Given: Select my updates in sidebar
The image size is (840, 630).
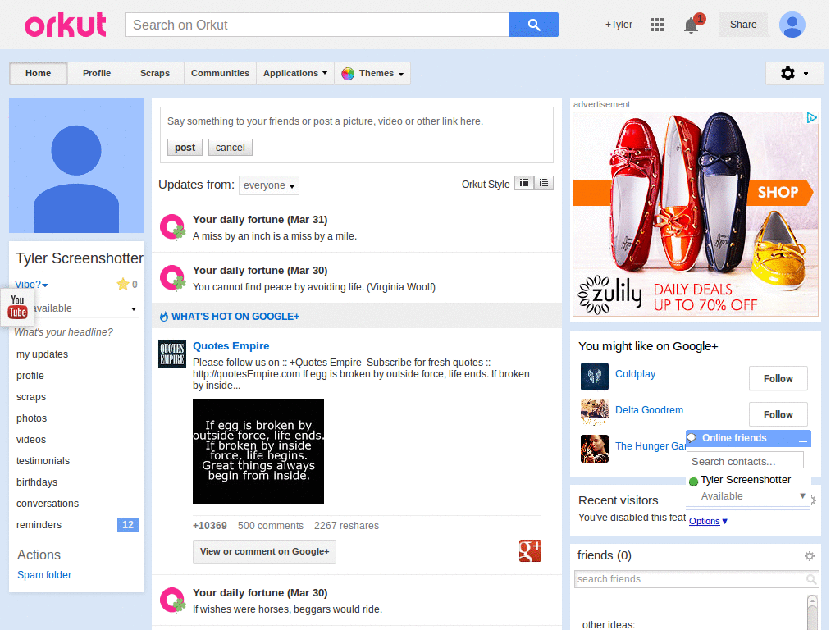Looking at the screenshot, I should [x=43, y=354].
